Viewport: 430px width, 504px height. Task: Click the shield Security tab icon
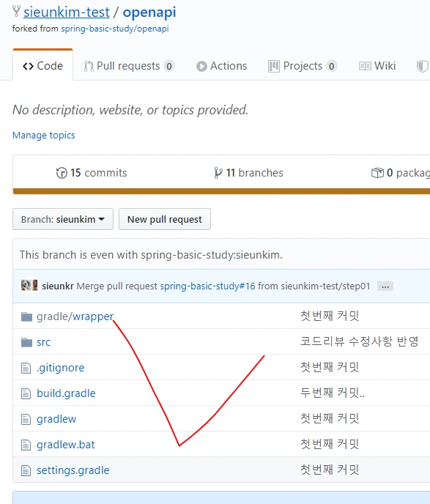click(423, 66)
